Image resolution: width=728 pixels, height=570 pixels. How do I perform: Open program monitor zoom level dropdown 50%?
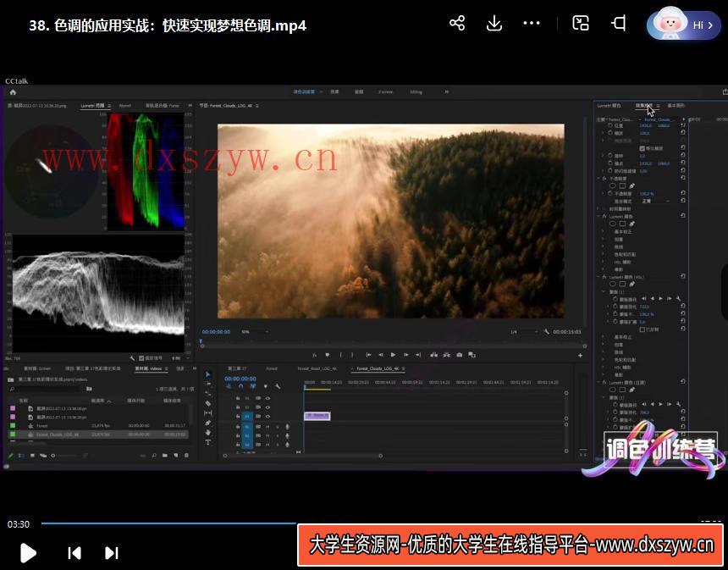point(255,332)
